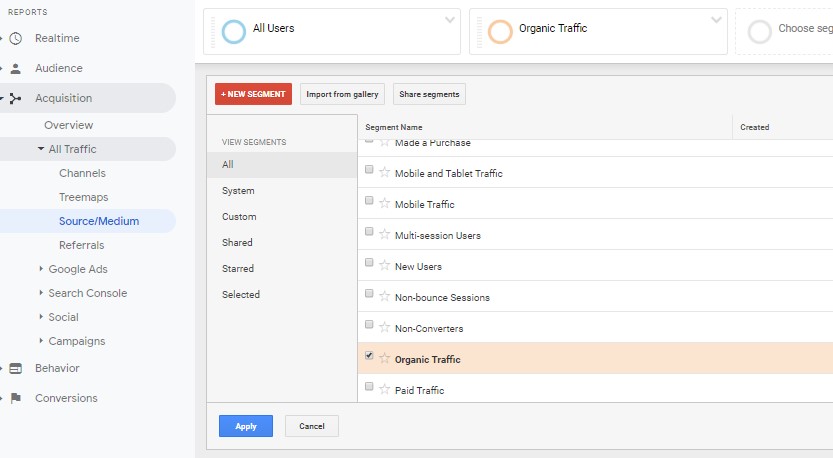Star the Mobile Traffic segment
The image size is (833, 458).
pyautogui.click(x=385, y=203)
